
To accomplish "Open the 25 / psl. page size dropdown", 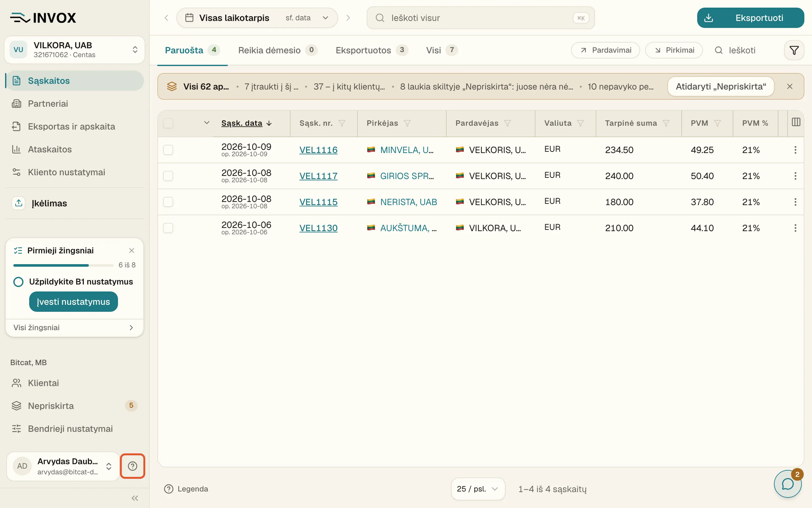I will 478,489.
